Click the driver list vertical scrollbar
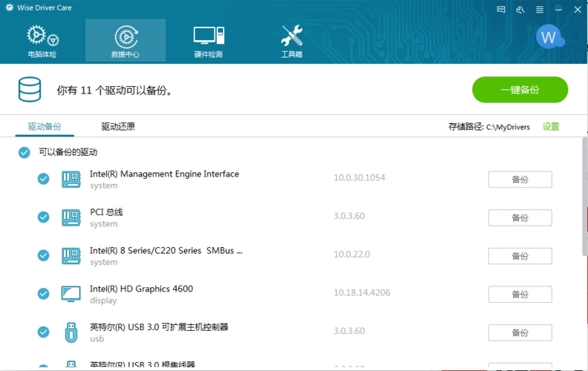 coord(584,197)
